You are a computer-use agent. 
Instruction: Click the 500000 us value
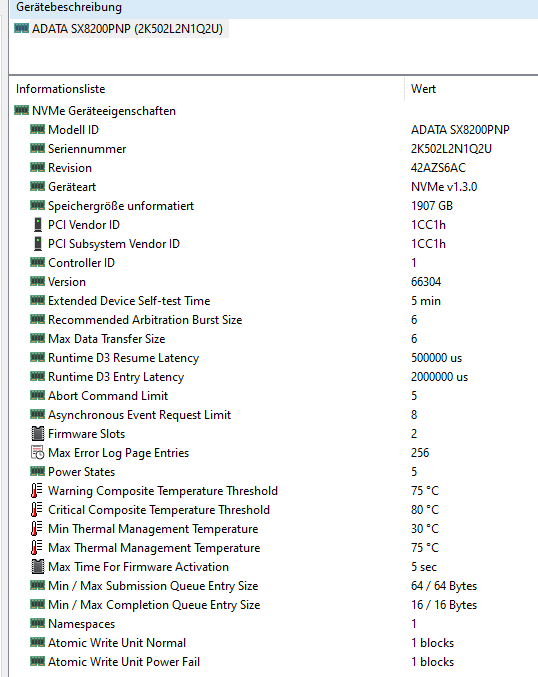point(437,358)
